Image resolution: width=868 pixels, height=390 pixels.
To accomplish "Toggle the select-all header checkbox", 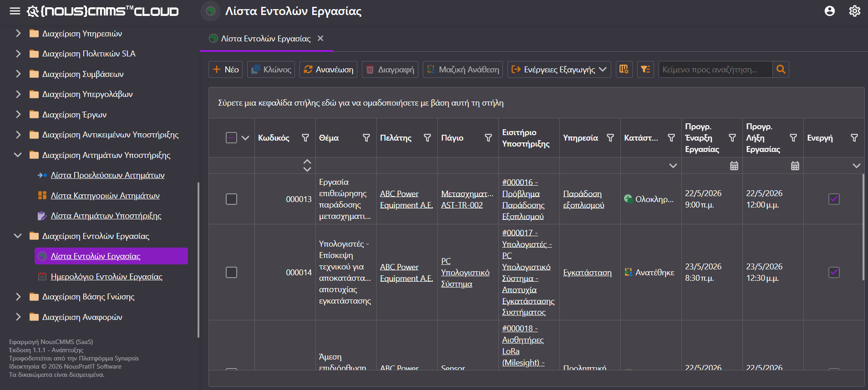I will (231, 138).
